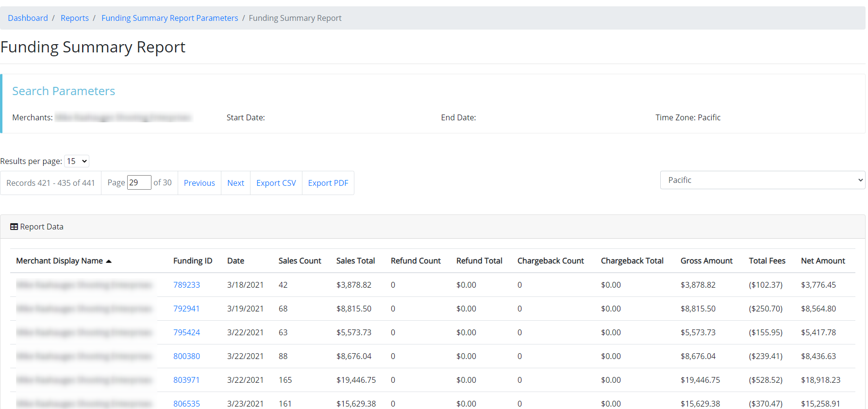Sort by Gross Amount column header

pos(706,261)
